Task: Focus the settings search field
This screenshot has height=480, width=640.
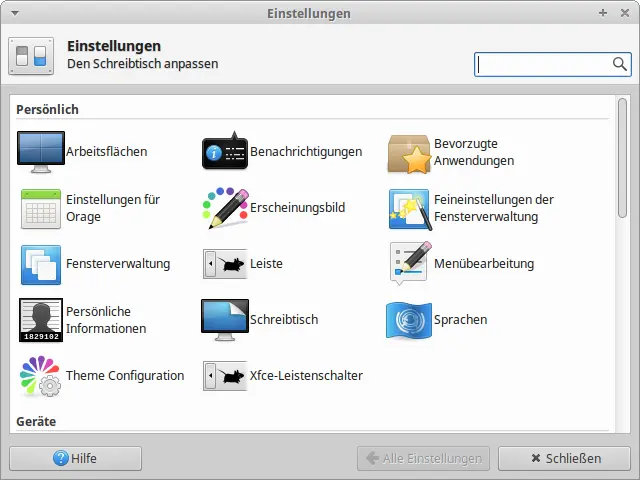Action: pyautogui.click(x=542, y=64)
